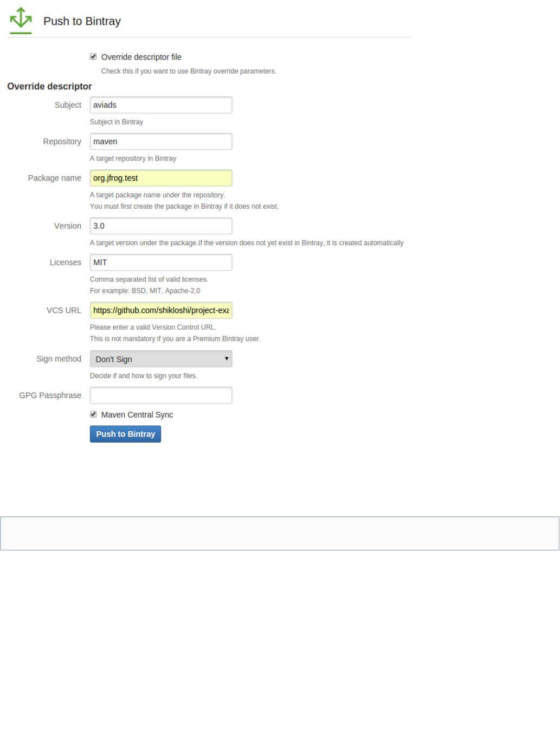Click the Version field label

pos(68,226)
